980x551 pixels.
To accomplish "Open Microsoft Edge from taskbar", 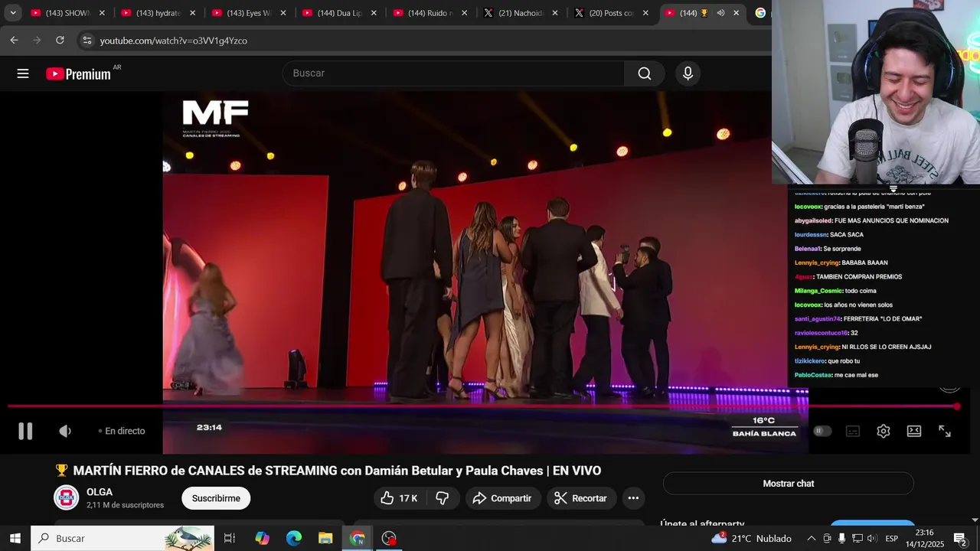I will pyautogui.click(x=294, y=539).
